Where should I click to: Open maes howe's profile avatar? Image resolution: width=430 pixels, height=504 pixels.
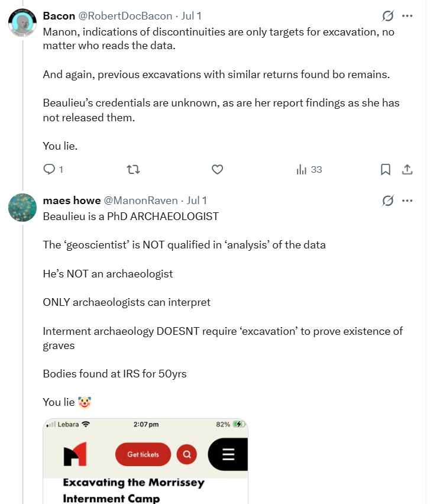pos(22,207)
